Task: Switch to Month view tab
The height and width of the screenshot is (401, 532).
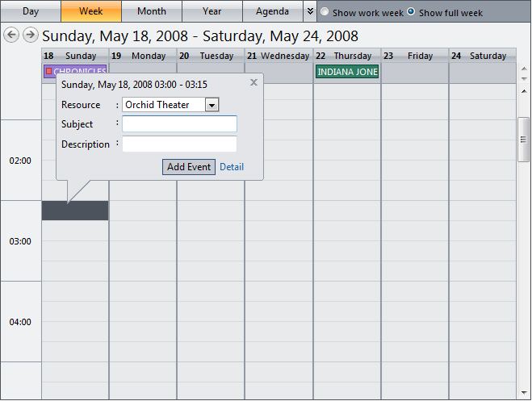Action: point(152,11)
